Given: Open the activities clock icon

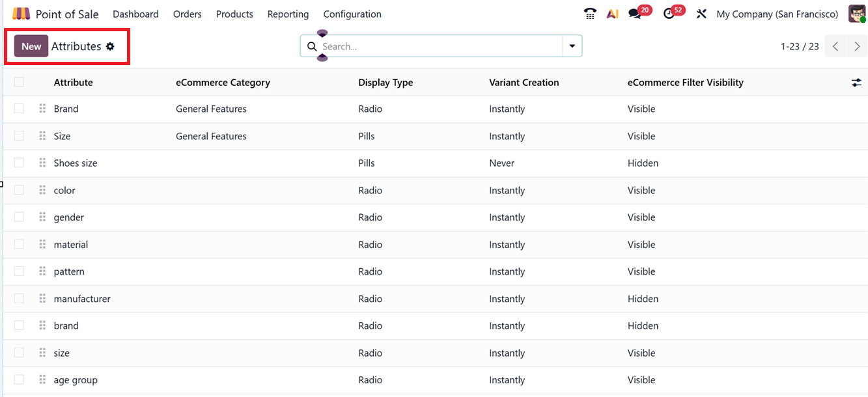Looking at the screenshot, I should pos(669,14).
